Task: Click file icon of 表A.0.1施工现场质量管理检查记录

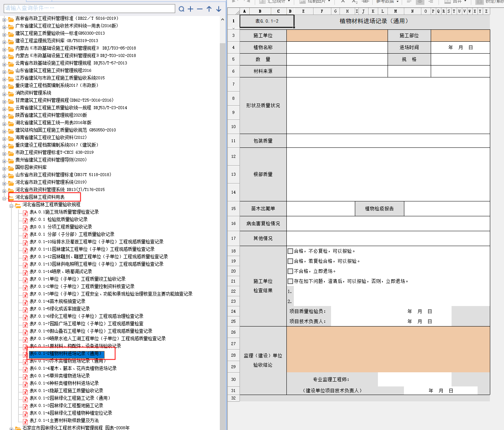Action: pyautogui.click(x=25, y=213)
